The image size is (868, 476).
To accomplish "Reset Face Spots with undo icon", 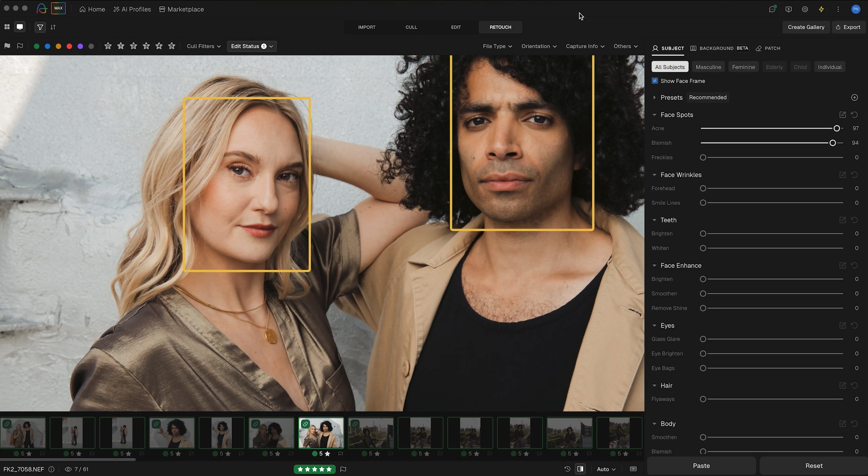I will tap(854, 115).
